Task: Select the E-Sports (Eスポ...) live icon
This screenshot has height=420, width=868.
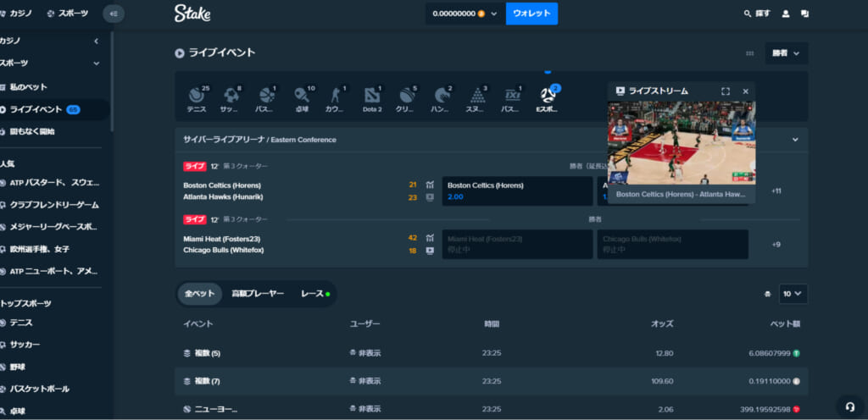Action: (x=548, y=99)
